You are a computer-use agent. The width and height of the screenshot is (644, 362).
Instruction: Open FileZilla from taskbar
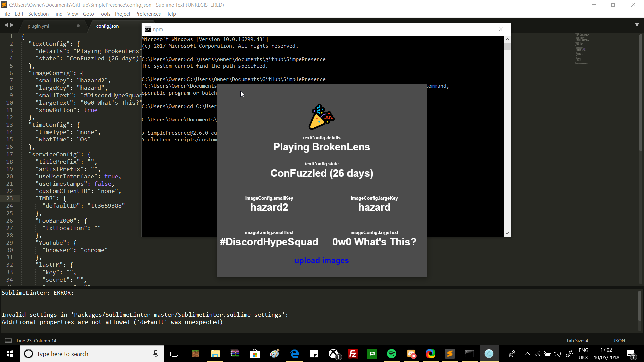(x=353, y=354)
